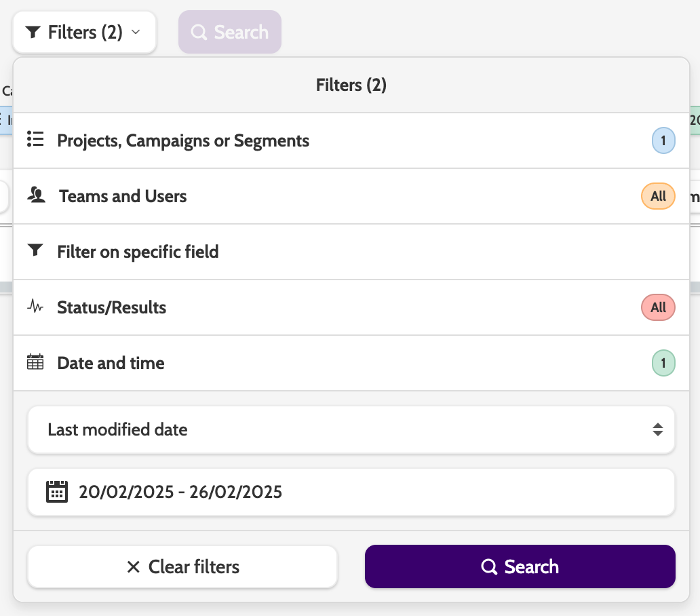Open the Filters (2) dropdown chevron
This screenshot has width=700, height=616.
pos(136,33)
